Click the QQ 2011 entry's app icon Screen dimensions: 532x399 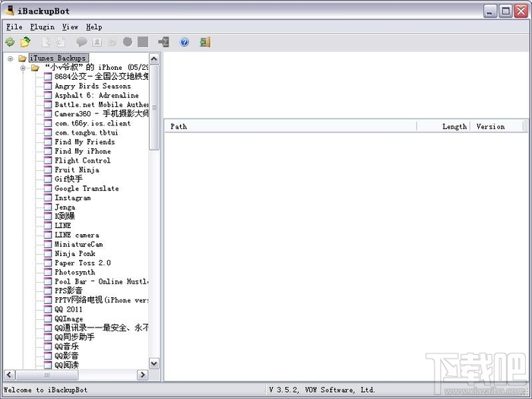(48, 309)
